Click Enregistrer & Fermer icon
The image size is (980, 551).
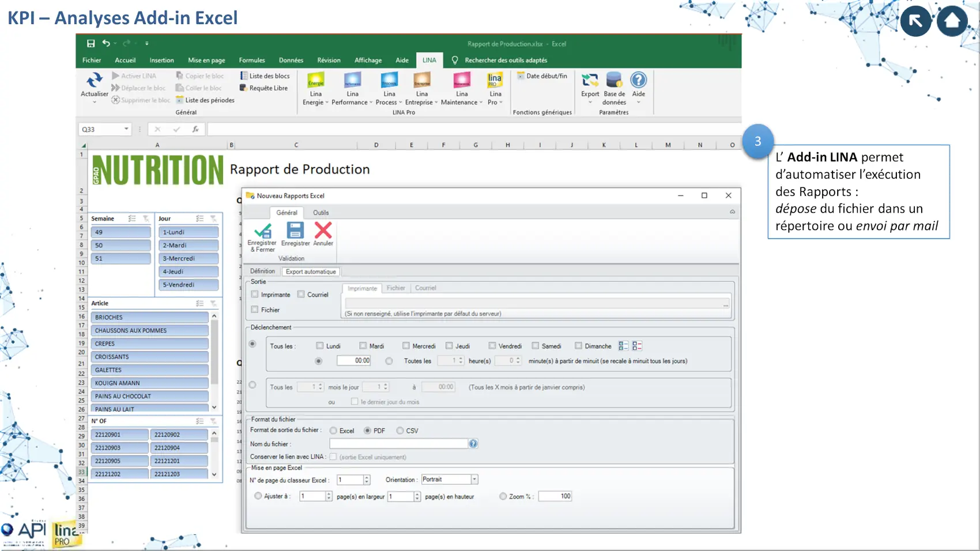coord(262,231)
